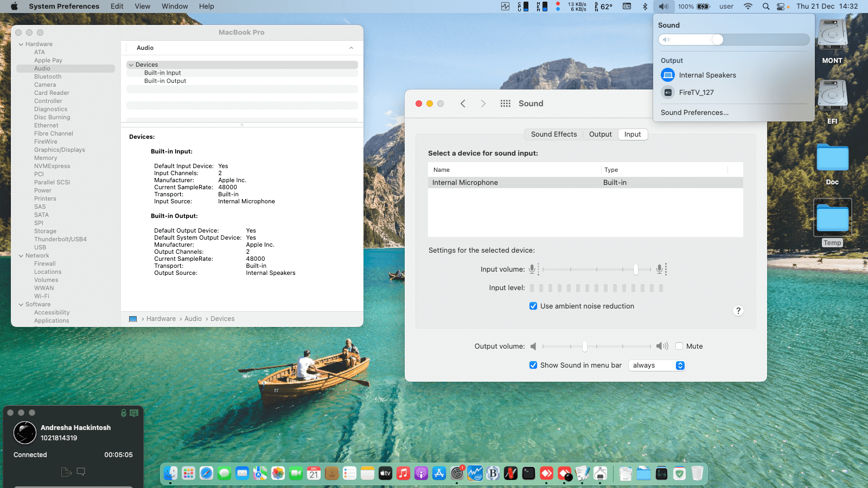
Task: Check the Mute output checkbox
Action: coord(679,346)
